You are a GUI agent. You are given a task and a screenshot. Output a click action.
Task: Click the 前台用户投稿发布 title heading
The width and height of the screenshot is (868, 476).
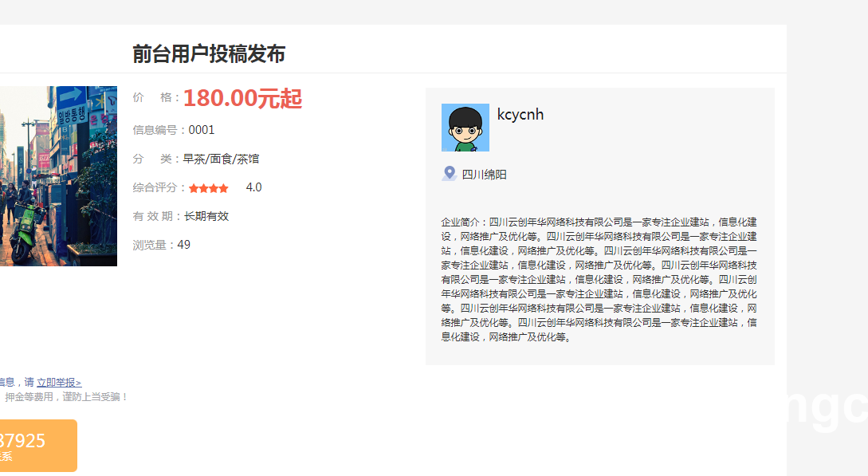click(x=209, y=53)
